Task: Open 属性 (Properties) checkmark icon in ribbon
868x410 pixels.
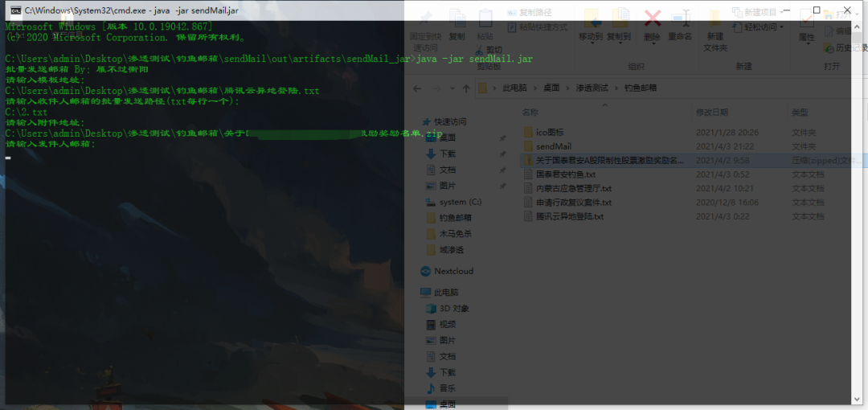Action: 806,20
